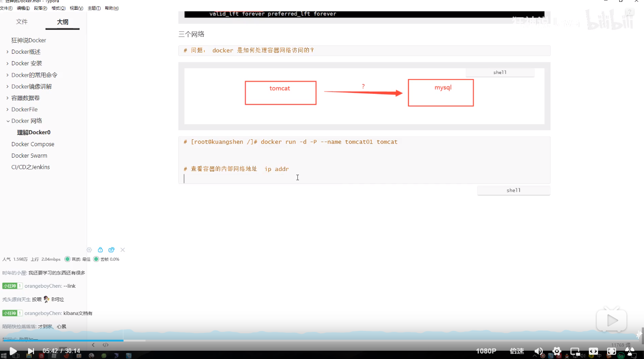Click shell language label of diagram block
644x359 pixels.
point(500,73)
